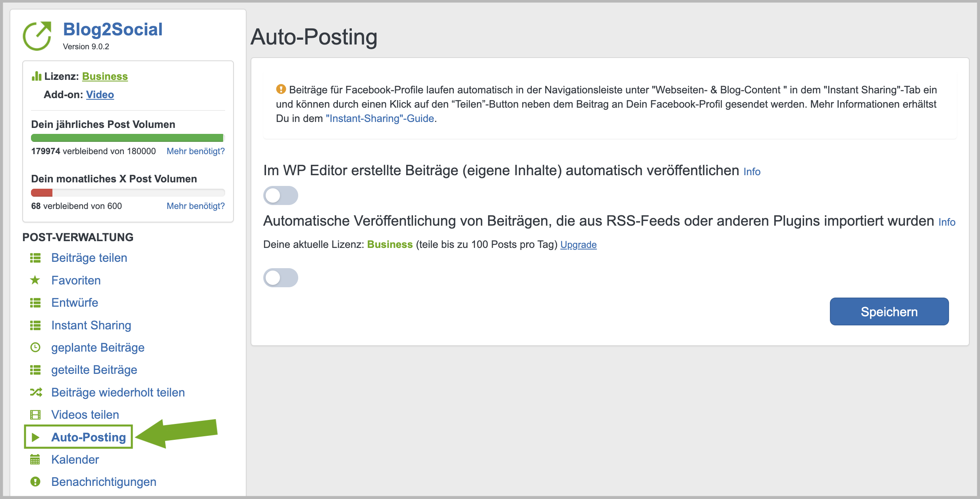The image size is (980, 499).
Task: Enable auto-publishing of RSS-imported posts toggle
Action: pos(281,278)
